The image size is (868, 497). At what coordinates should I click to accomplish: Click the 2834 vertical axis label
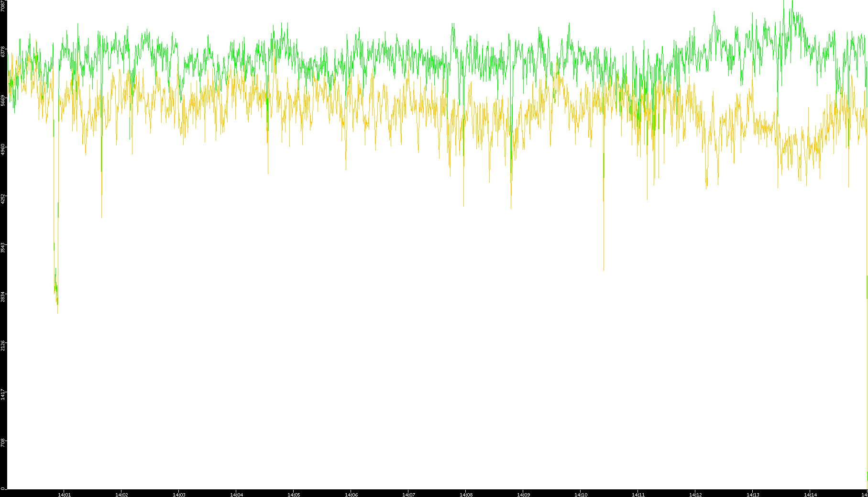(3, 296)
